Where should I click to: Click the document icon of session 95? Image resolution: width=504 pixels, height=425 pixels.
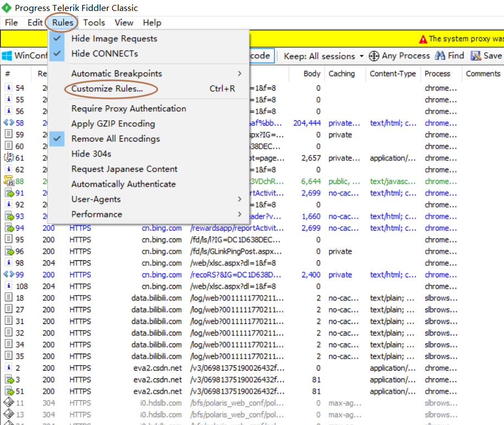(9, 239)
